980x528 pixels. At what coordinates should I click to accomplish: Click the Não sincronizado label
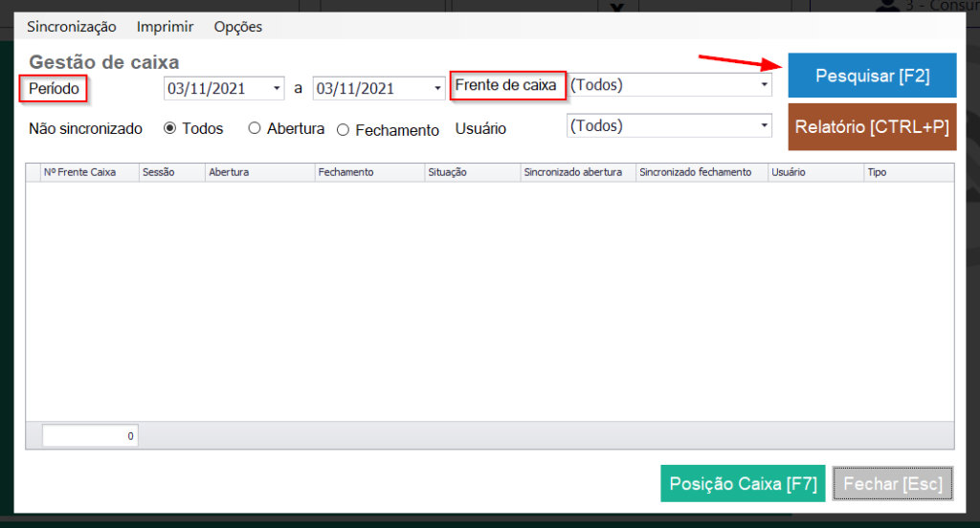coord(85,129)
